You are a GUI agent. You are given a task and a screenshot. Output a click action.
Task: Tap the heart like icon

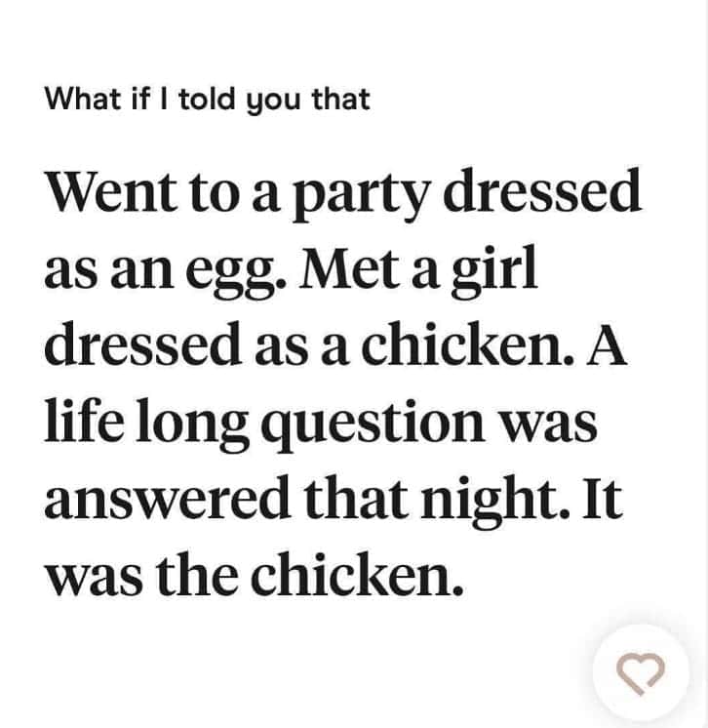(x=641, y=672)
